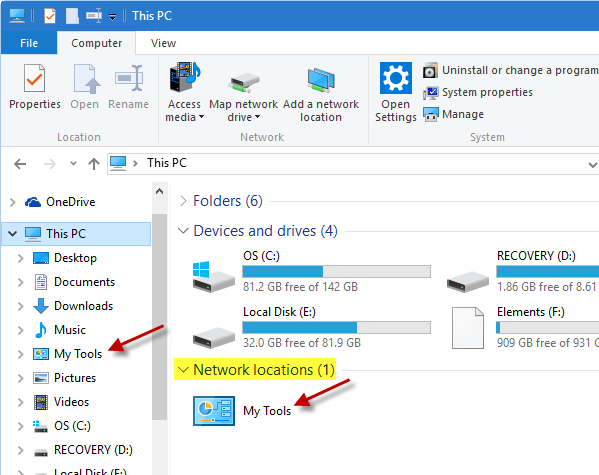Expand RECOVERY (D:) sidebar node
Viewport: 599px width, 475px height.
pos(21,451)
